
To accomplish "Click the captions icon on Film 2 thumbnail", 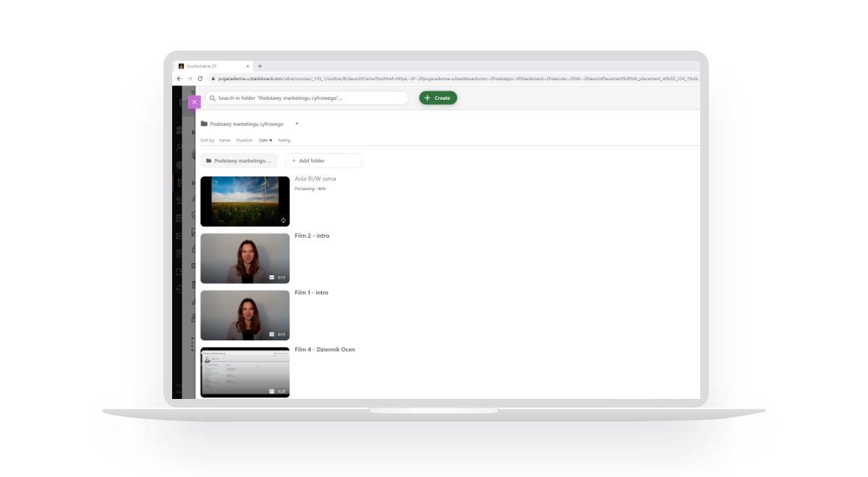I will (x=272, y=278).
